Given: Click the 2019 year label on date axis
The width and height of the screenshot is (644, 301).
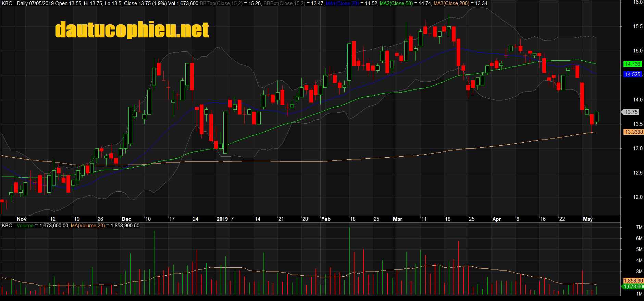Looking at the screenshot, I should (x=222, y=219).
